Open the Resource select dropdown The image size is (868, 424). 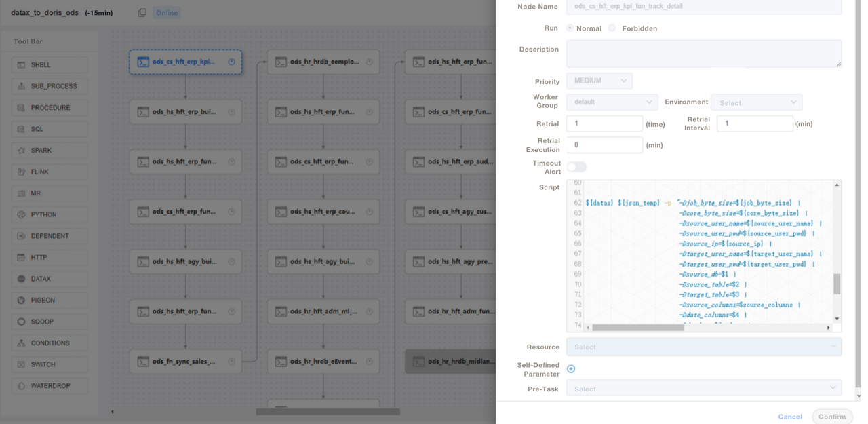click(x=703, y=347)
